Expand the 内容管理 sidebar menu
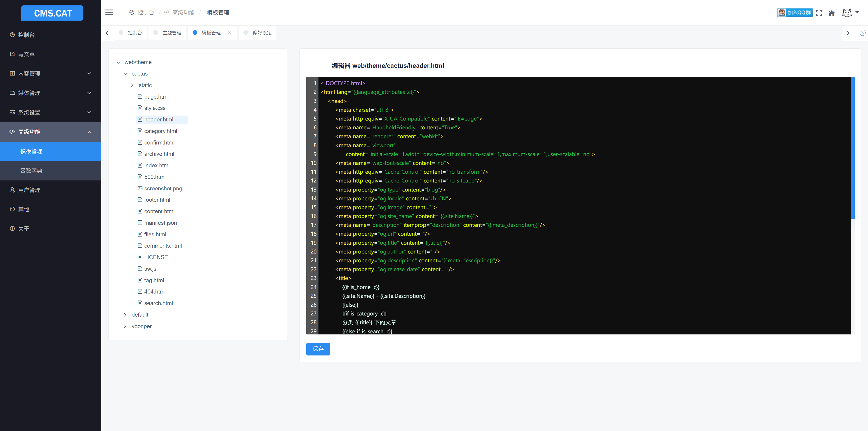Viewport: 868px width, 431px height. pos(51,73)
